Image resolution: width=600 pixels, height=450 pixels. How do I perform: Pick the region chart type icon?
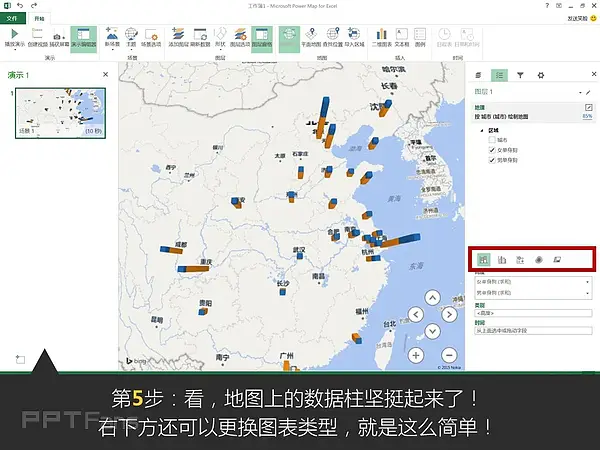(x=557, y=260)
